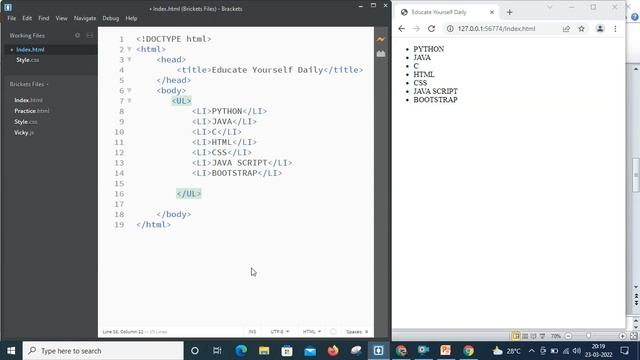This screenshot has width=640, height=360.
Task: Open the Navigate menu
Action: click(85, 18)
